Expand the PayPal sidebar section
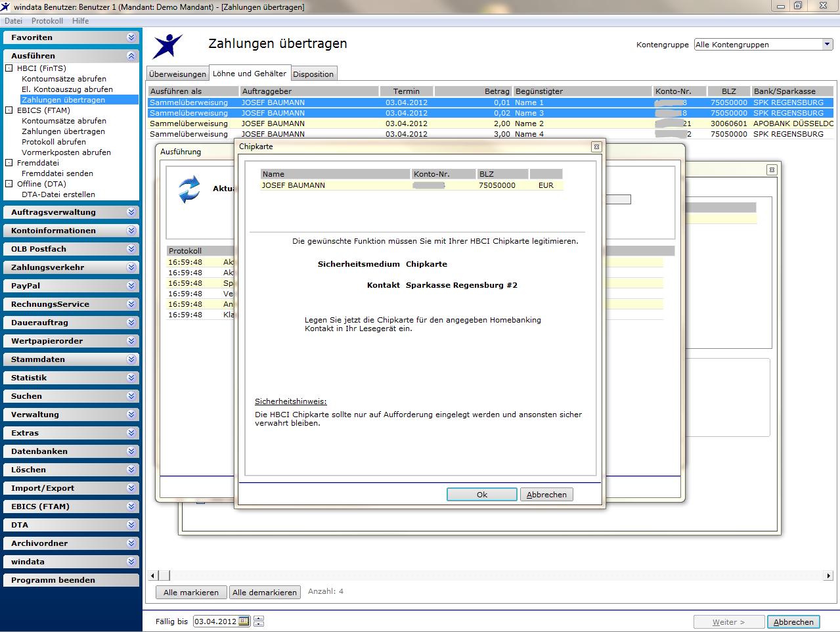Viewport: 840px width, 632px height. tap(131, 286)
